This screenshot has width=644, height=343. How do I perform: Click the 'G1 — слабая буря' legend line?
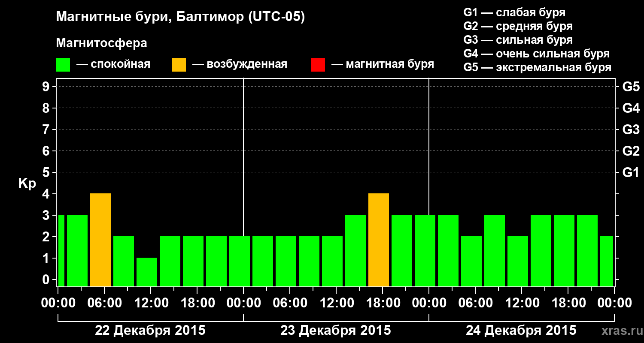pyautogui.click(x=514, y=12)
